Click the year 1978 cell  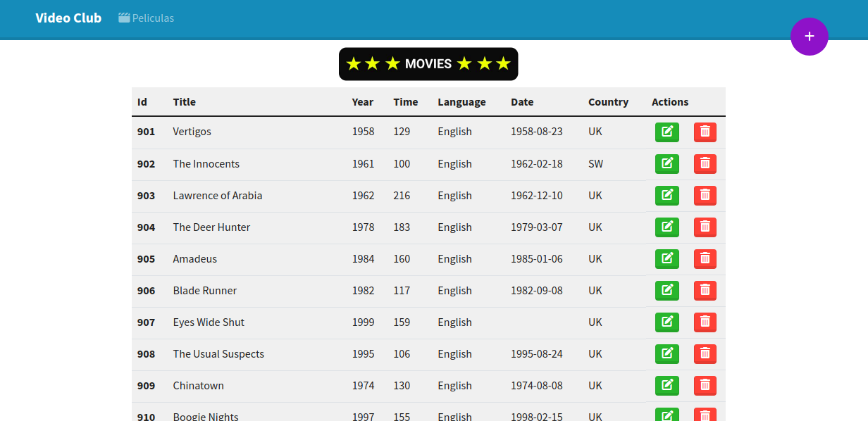[x=364, y=227]
